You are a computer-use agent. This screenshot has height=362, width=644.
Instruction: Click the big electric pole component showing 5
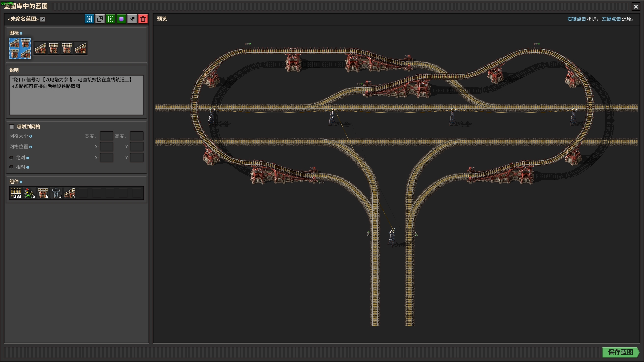[56, 193]
